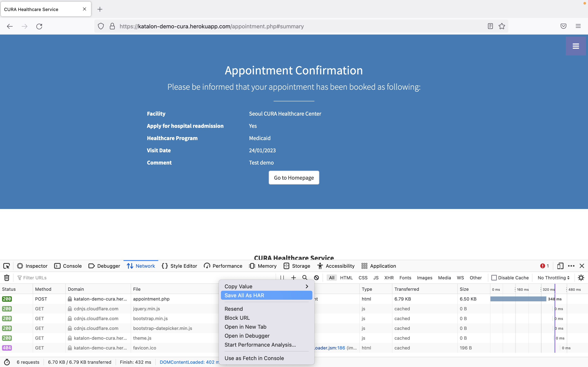
Task: Open network settings gear icon
Action: (581, 278)
